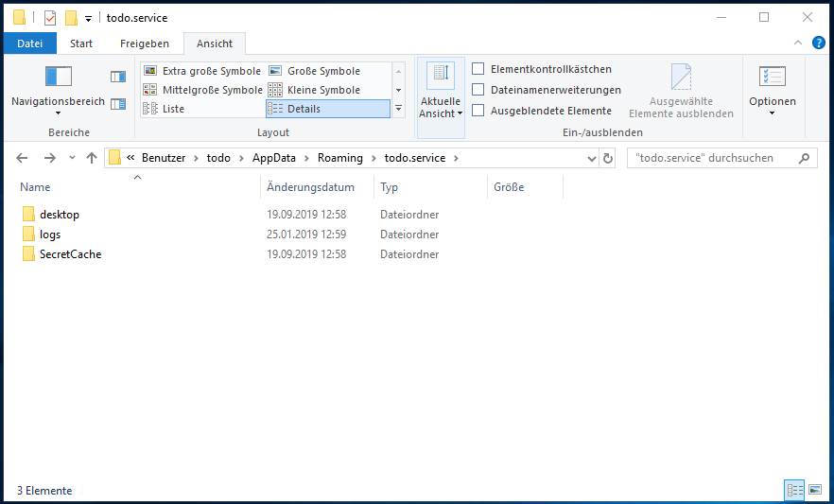Expand the chevron after Benutzer in path
Screen dimensions: 834x504
[197, 158]
